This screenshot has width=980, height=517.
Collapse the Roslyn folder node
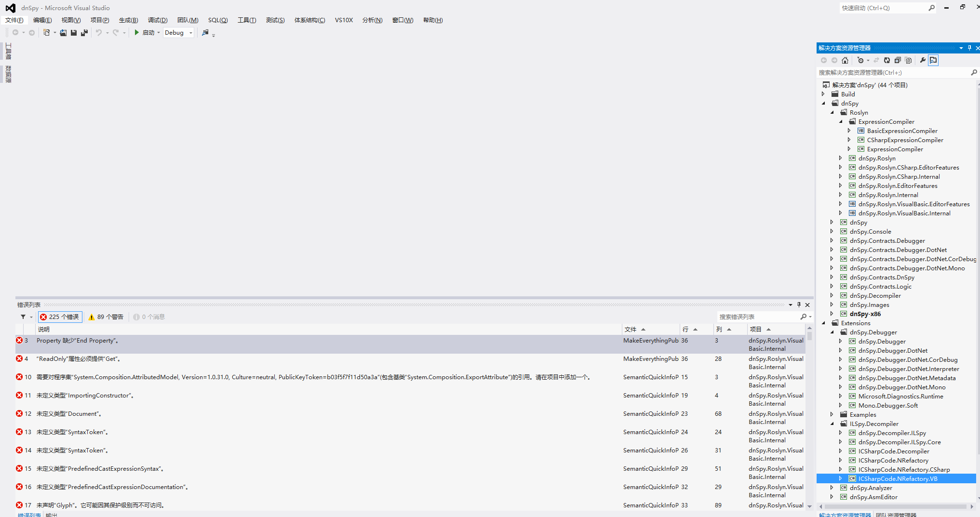coord(832,112)
